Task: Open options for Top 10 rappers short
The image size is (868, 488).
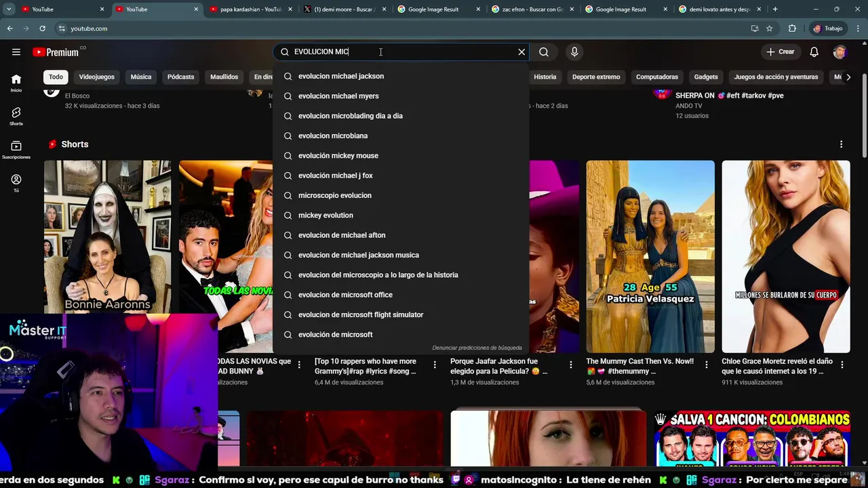Action: 435,365
